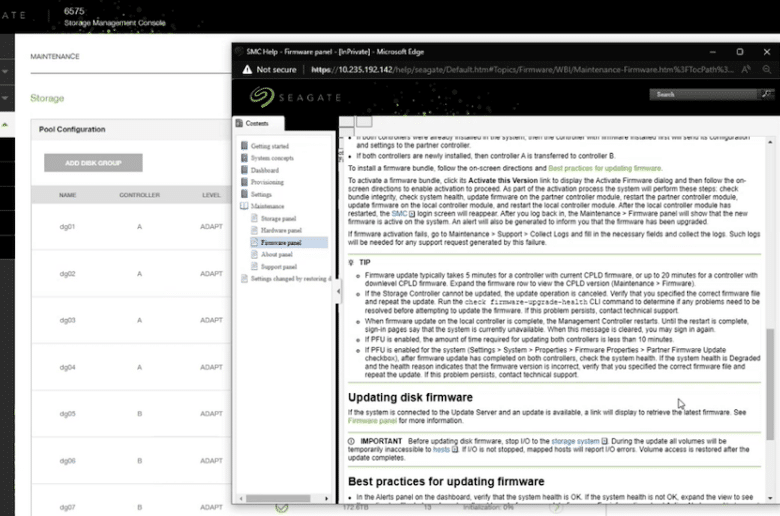Open the Storage panel topic
The height and width of the screenshot is (516, 780).
(x=278, y=218)
